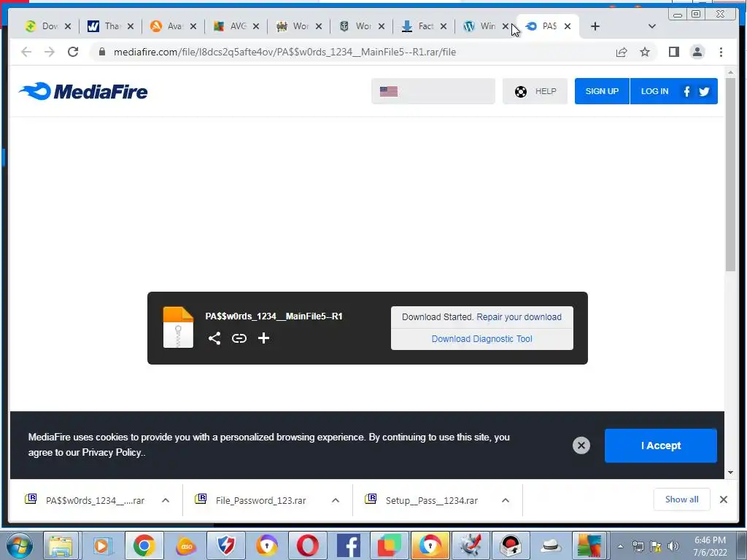747x560 pixels.
Task: Expand options for File_Password_123.rar download
Action: (x=336, y=500)
